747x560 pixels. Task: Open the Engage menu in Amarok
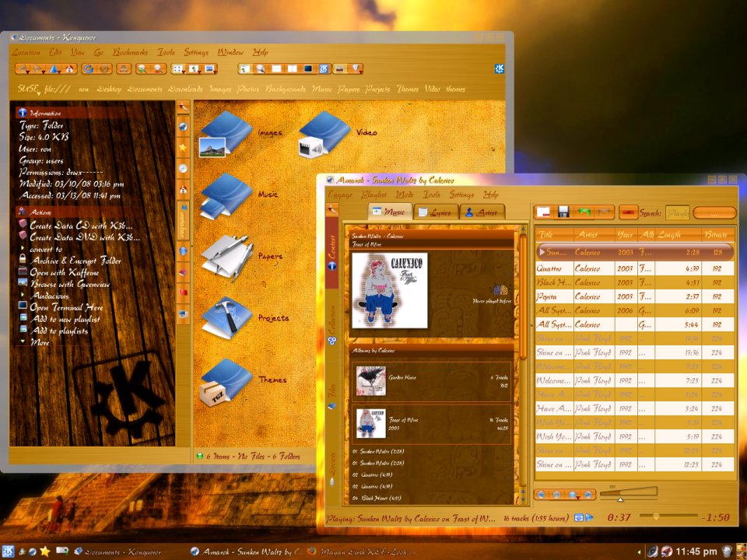tap(340, 194)
